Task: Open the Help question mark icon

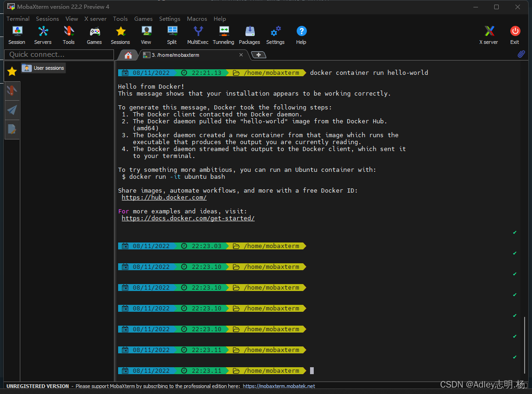Action: [301, 35]
